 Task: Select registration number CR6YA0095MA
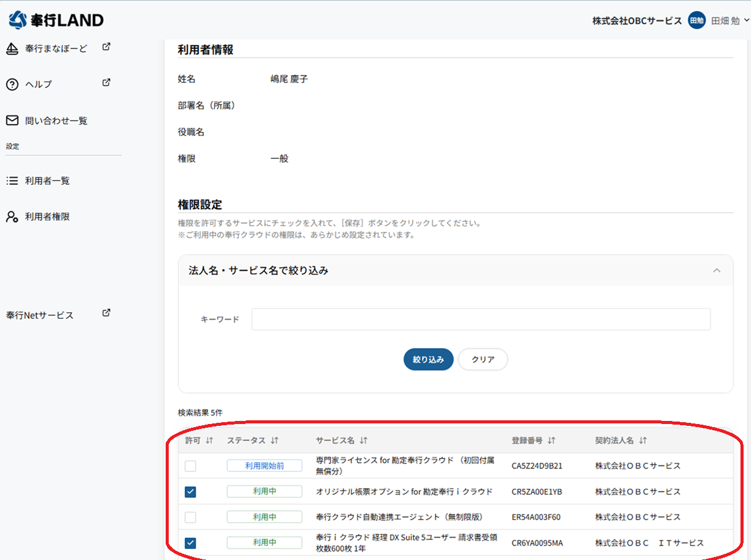click(x=537, y=543)
